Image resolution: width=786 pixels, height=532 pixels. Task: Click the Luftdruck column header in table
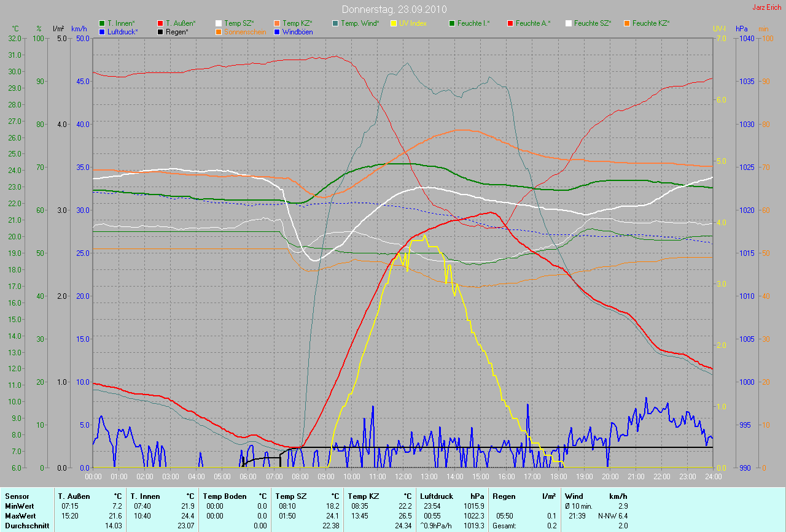tap(437, 496)
